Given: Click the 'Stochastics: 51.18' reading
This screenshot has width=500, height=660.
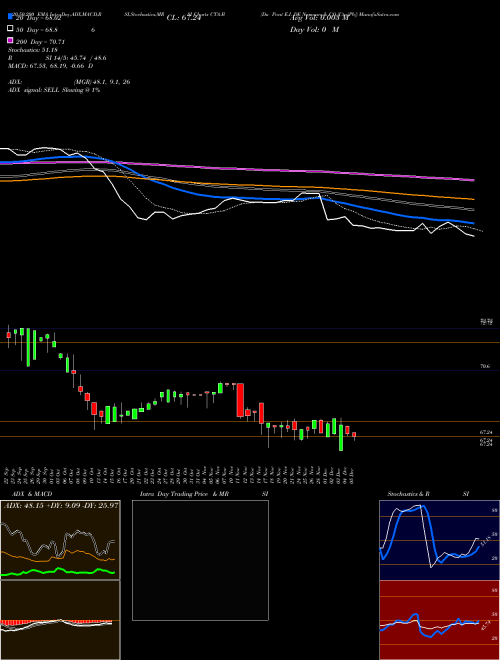Looking at the screenshot, I should pos(33,50).
